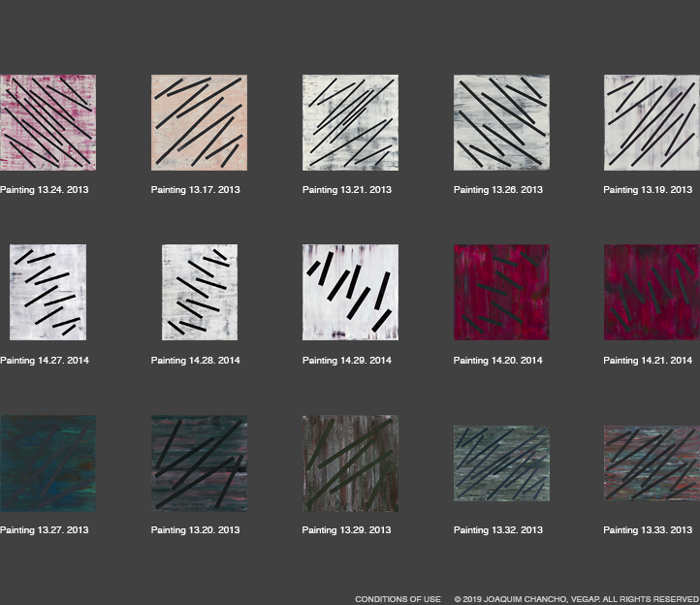Click the caption 'Painting 14.29. 2014'
The height and width of the screenshot is (605, 700).
[x=347, y=361]
